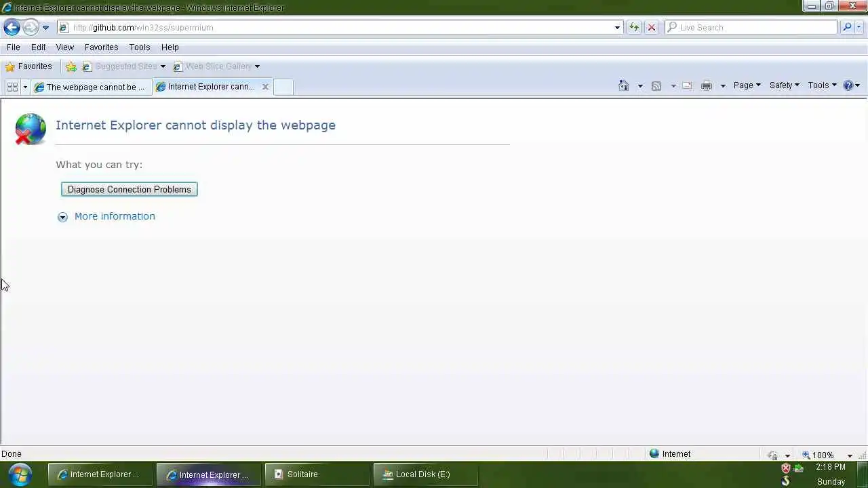Expand the tab list dropdown arrow
Viewport: 868px width, 488px height.
[x=25, y=87]
